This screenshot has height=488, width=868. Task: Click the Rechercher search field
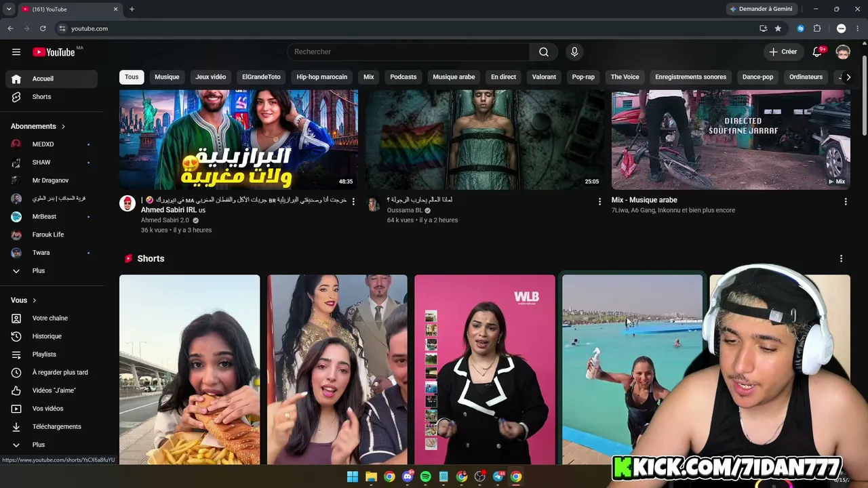tap(408, 52)
